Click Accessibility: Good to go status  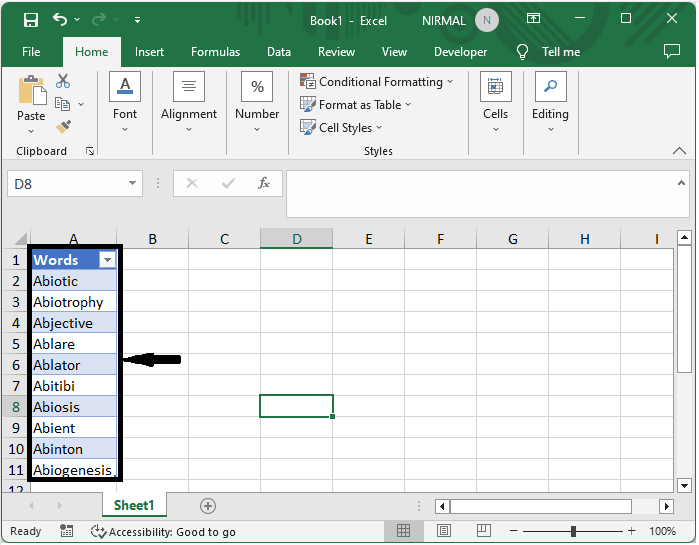[163, 532]
